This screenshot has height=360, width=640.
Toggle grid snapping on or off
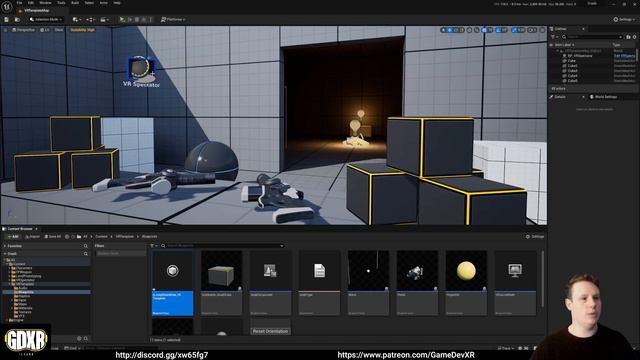[484, 30]
